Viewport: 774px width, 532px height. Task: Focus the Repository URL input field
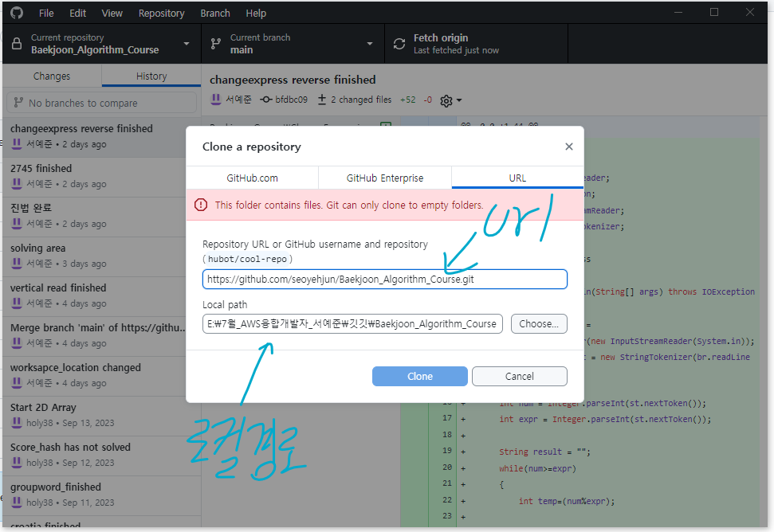(385, 279)
